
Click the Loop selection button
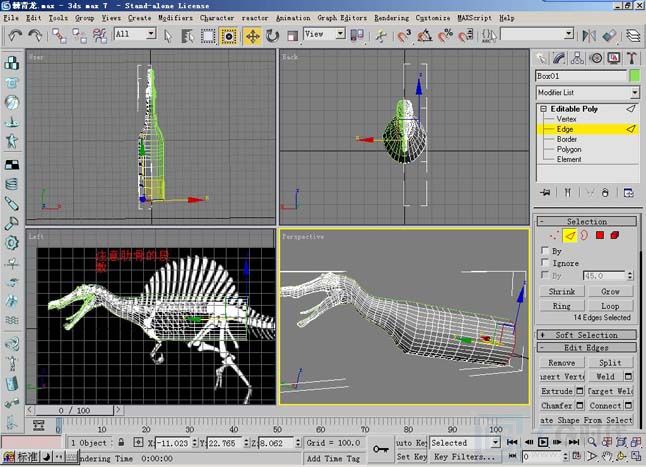click(610, 306)
